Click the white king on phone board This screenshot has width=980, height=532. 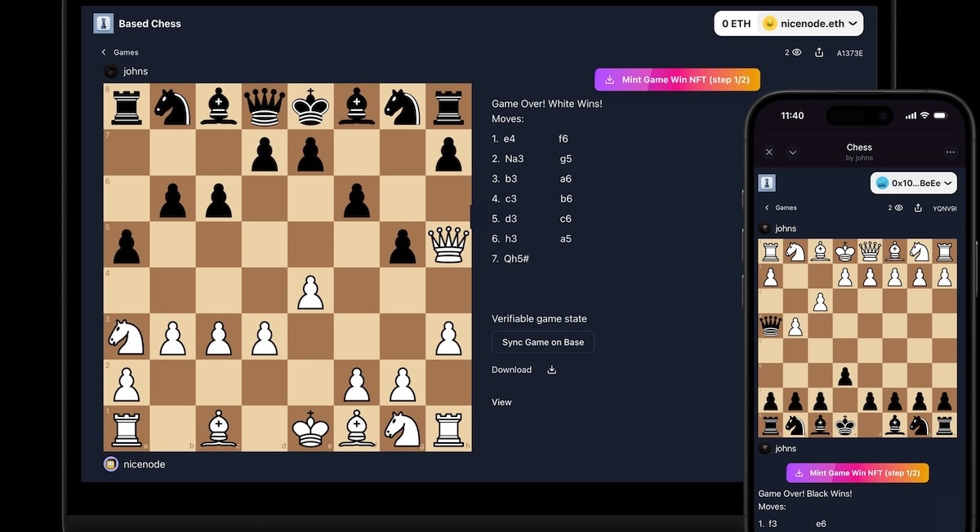coord(845,252)
